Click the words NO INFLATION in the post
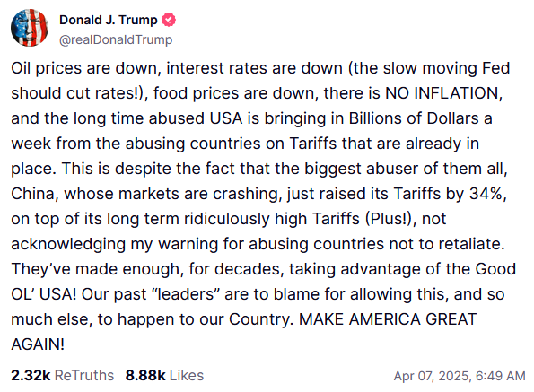Screen dimensions: 534x392 click(443, 93)
